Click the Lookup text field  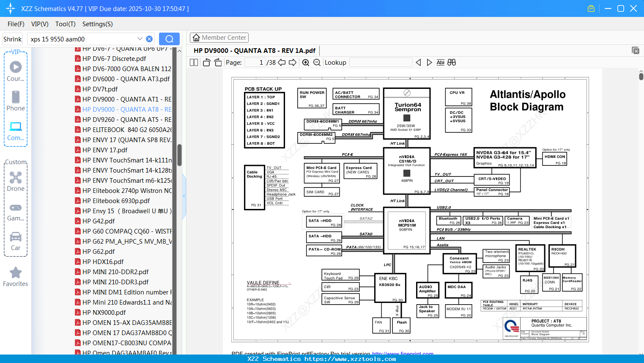click(x=381, y=63)
